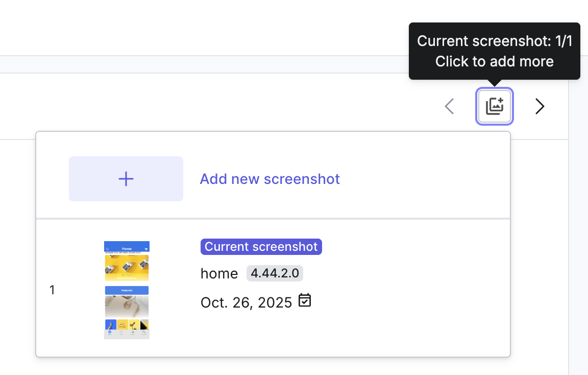This screenshot has width=588, height=375.
Task: Advance to next screenshot with right chevron
Action: [540, 106]
